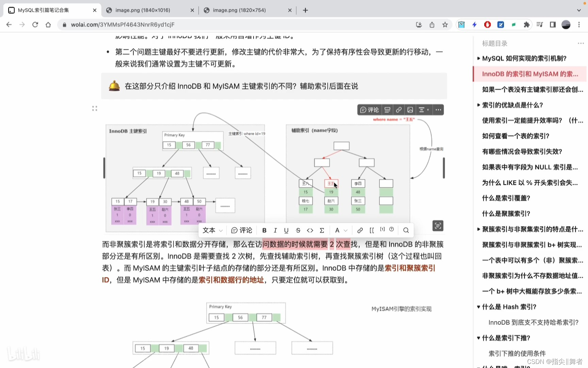Image resolution: width=588 pixels, height=368 pixels.
Task: Collapse the MySQL 如何实现的索引机制 outline item
Action: [x=478, y=58]
